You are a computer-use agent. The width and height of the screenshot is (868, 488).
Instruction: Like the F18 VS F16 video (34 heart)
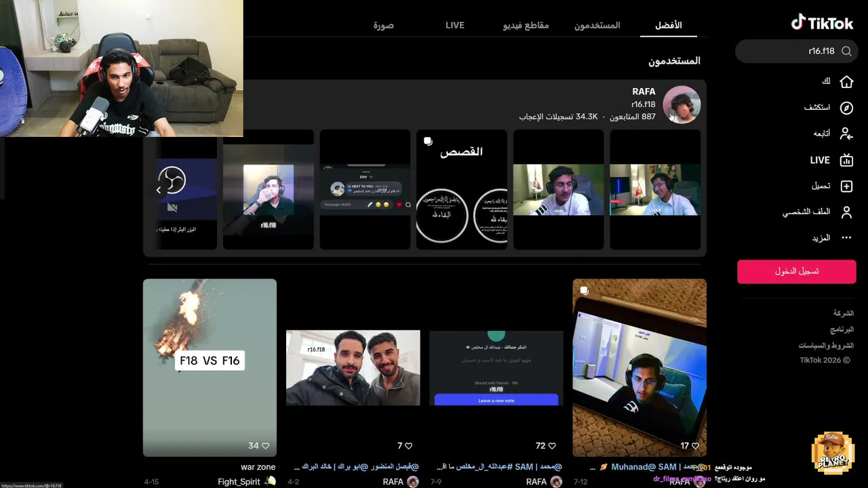point(265,446)
